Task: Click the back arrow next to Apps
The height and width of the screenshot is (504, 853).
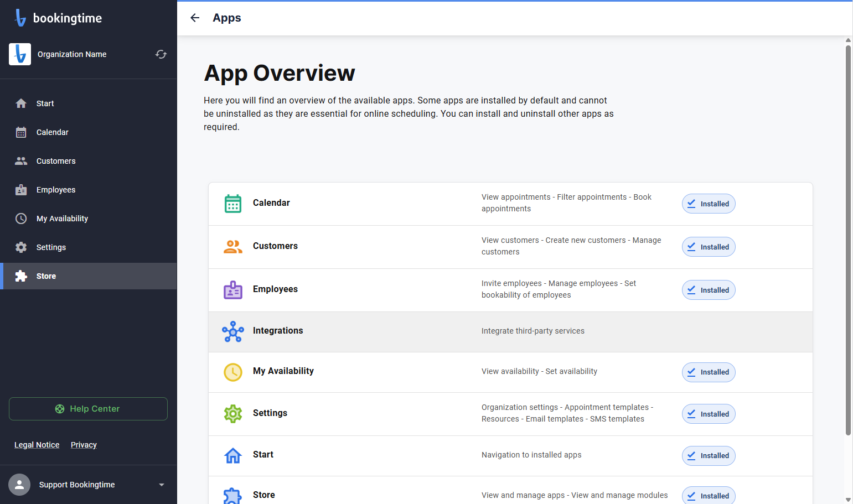Action: [195, 18]
